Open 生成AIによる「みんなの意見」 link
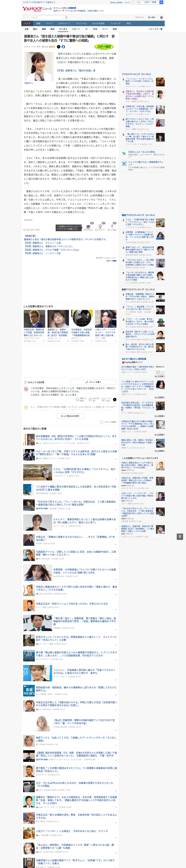This screenshot has height=868, width=186. (142, 152)
